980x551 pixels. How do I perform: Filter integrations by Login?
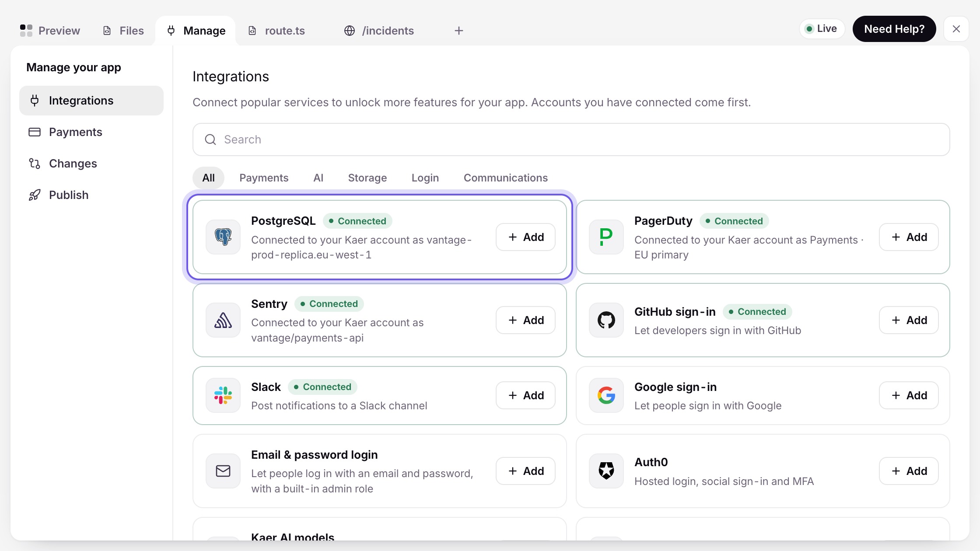pyautogui.click(x=425, y=178)
